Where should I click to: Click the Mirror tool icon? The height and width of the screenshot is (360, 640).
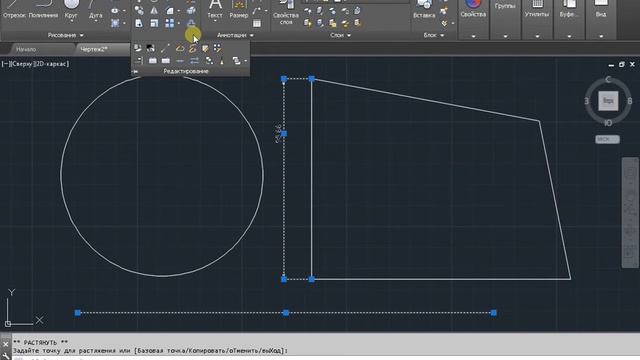pyautogui.click(x=154, y=10)
